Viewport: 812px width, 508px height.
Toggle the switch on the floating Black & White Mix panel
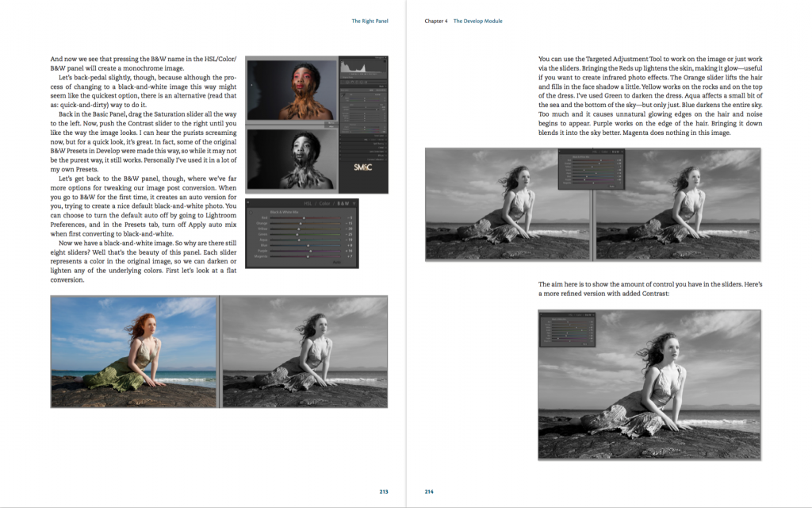248,203
